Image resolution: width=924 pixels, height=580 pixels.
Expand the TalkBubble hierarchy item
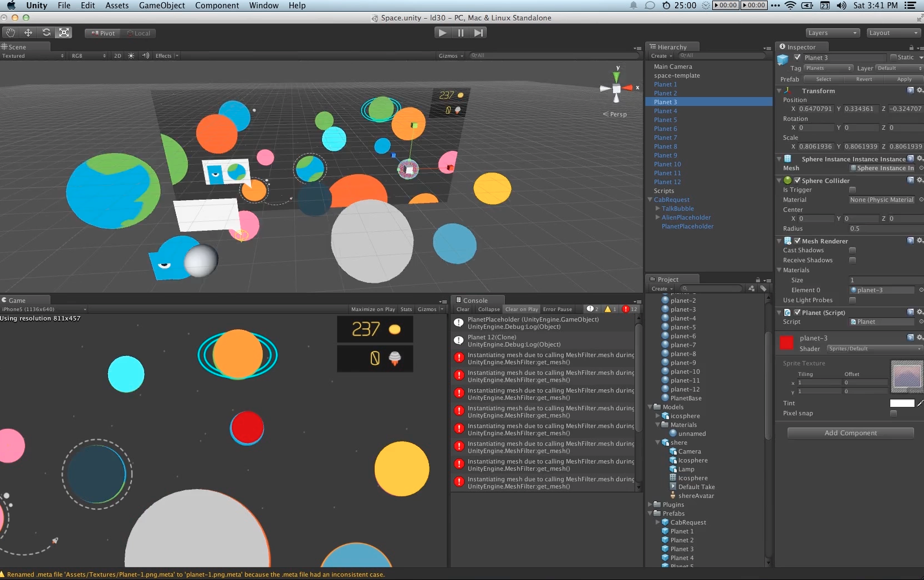click(x=658, y=208)
